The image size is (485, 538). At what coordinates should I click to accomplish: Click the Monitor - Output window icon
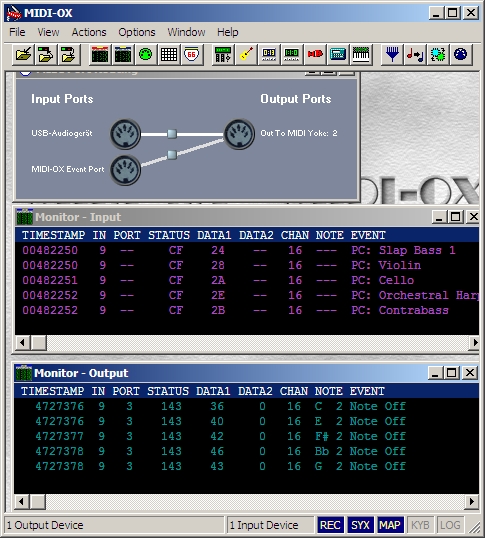tap(24, 373)
